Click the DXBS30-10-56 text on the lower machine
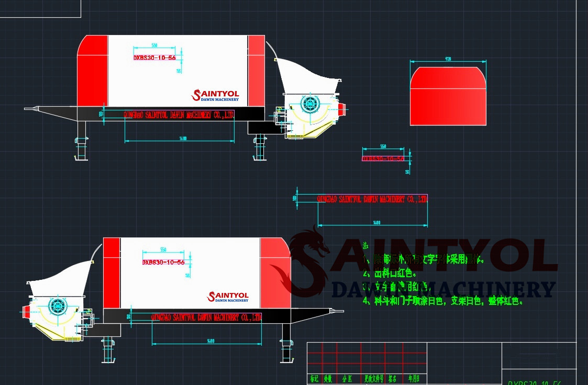588x385 pixels. tap(163, 262)
